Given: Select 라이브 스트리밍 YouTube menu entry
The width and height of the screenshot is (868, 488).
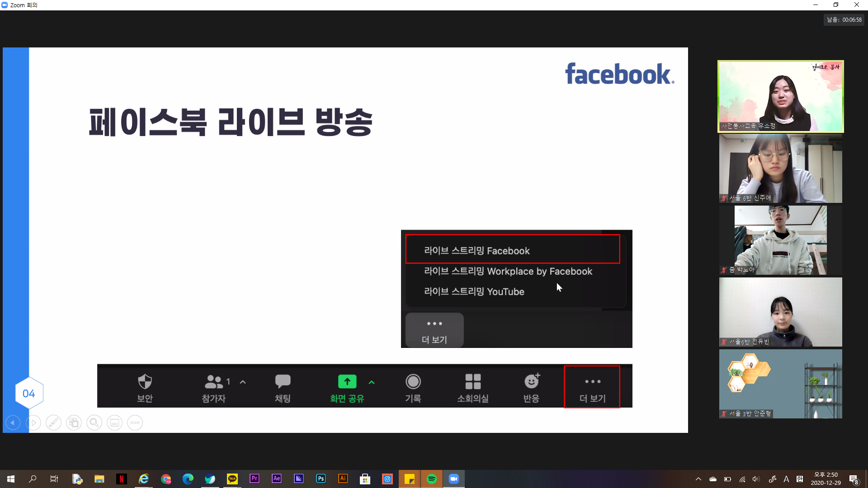Looking at the screenshot, I should coord(474,291).
